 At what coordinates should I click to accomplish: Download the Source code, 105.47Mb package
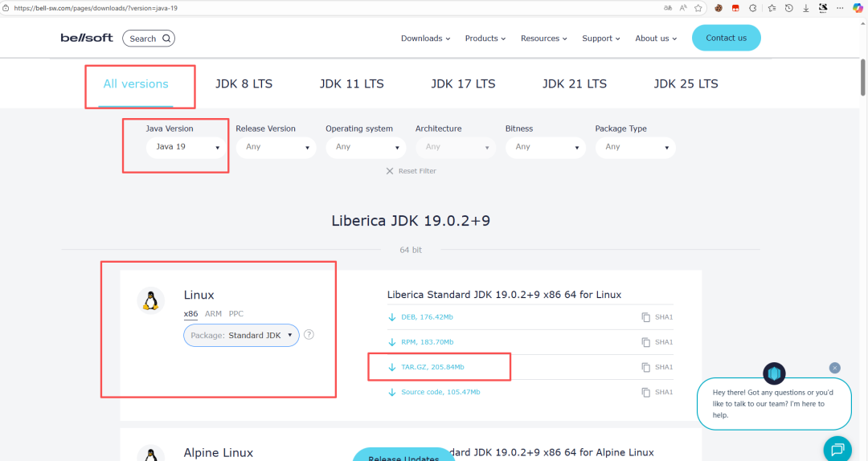434,392
